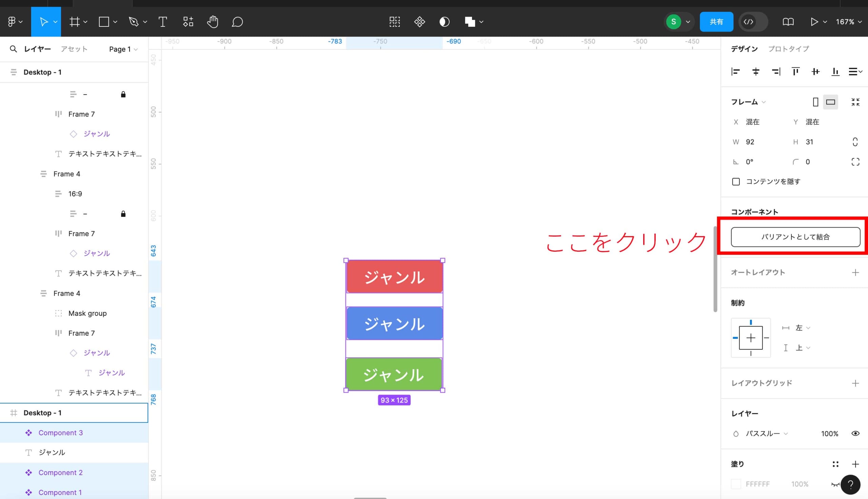Click the create component icon

(419, 22)
